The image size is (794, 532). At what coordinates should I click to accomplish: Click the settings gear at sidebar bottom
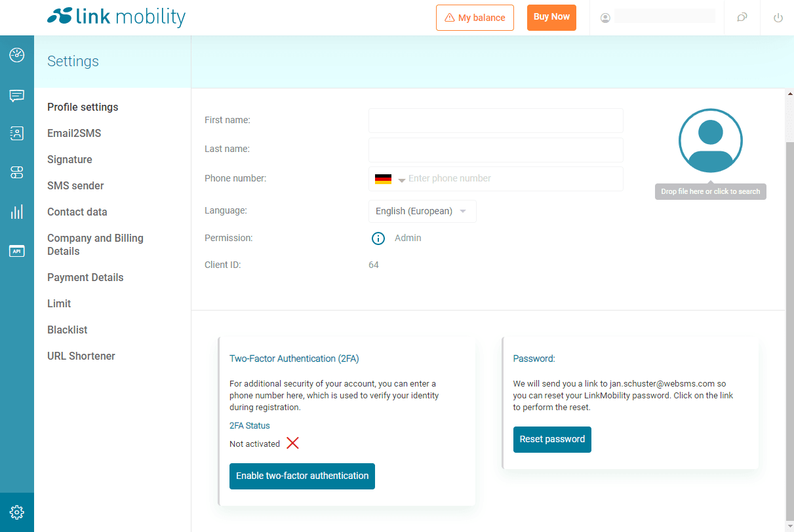17,512
